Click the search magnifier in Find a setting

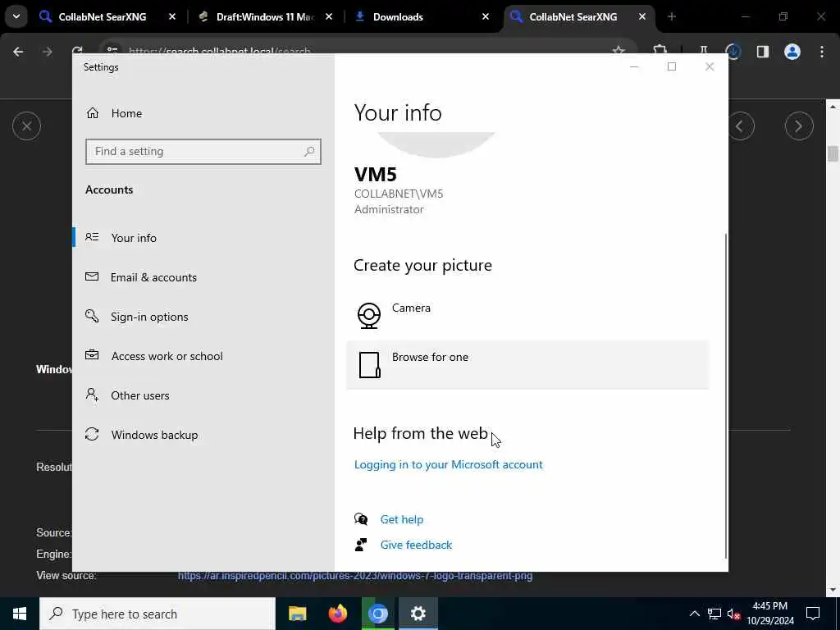pyautogui.click(x=309, y=152)
